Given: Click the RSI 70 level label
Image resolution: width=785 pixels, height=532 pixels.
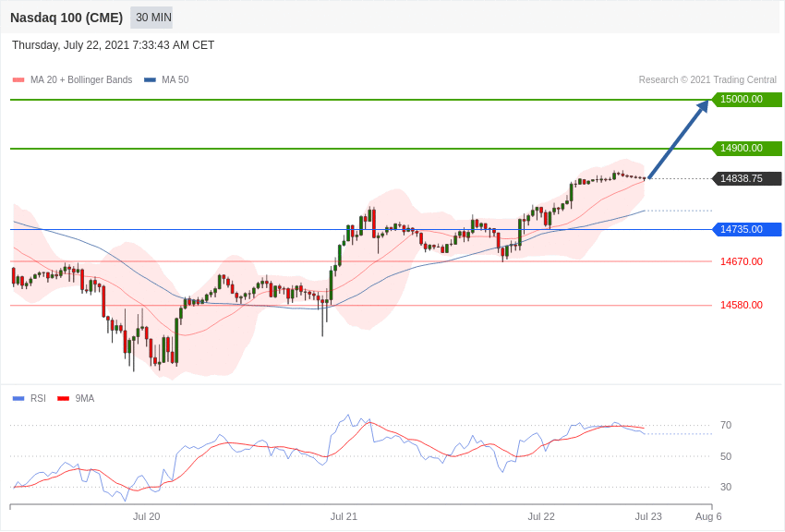Looking at the screenshot, I should pos(726,426).
